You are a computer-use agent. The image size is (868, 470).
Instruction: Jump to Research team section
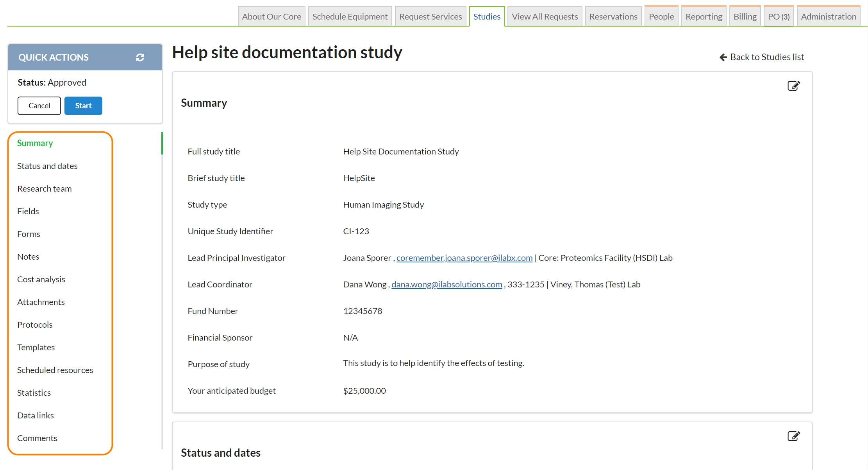45,189
